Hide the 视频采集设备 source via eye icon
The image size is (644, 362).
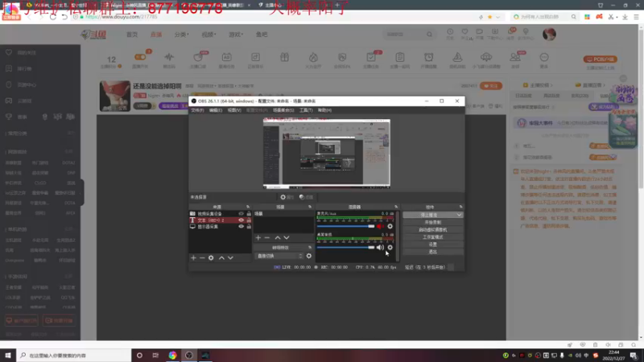(x=241, y=214)
